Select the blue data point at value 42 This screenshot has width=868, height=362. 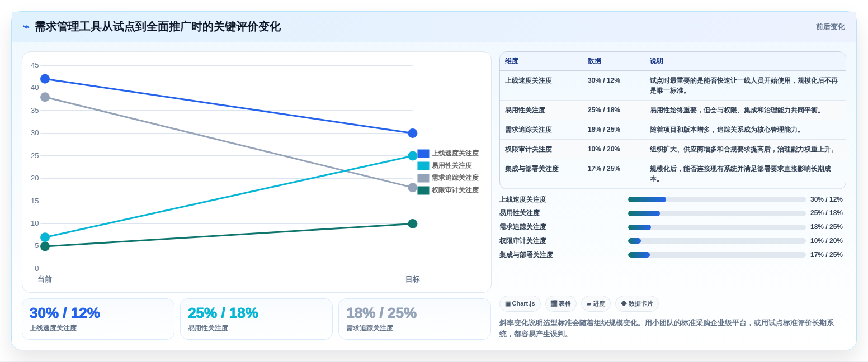tap(45, 79)
